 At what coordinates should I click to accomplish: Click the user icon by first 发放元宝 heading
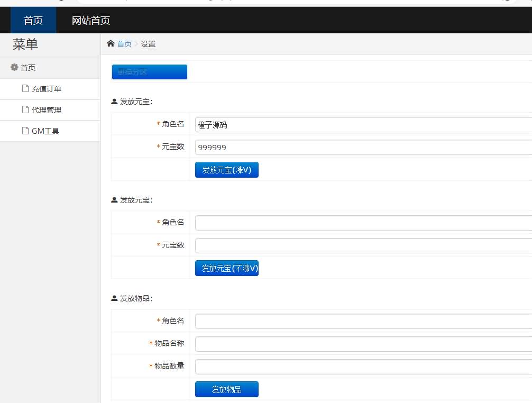114,102
